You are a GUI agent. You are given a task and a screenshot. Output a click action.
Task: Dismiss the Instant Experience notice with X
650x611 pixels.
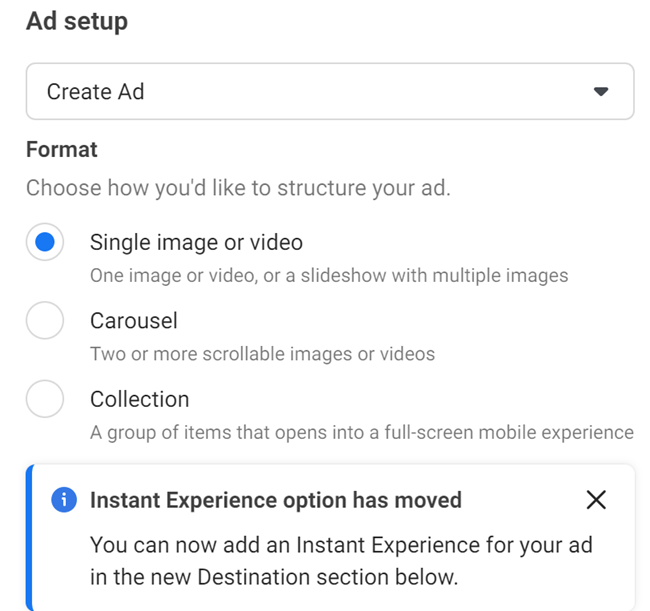pyautogui.click(x=596, y=500)
